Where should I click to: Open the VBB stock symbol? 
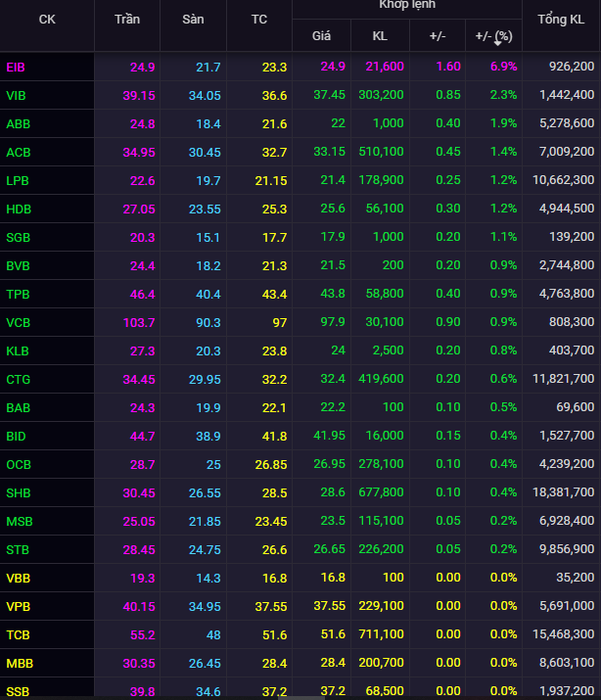18,579
